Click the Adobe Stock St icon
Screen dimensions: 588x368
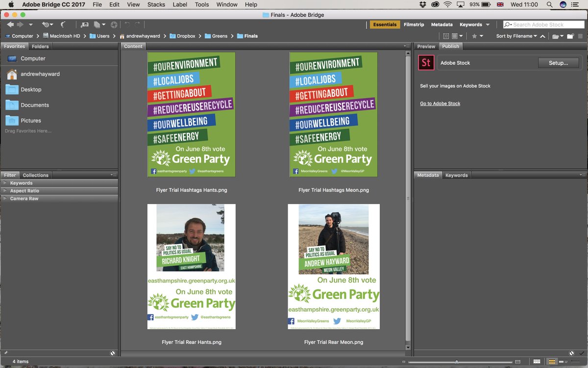[426, 63]
